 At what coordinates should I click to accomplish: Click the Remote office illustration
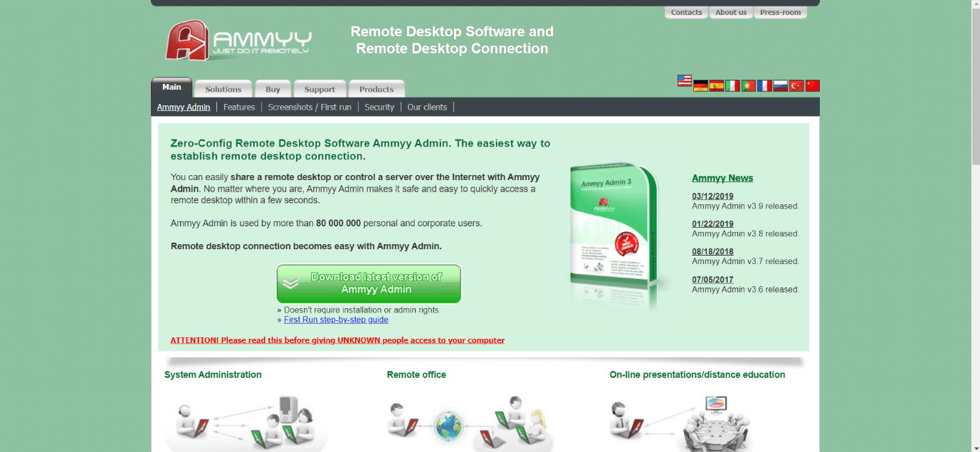tap(470, 424)
